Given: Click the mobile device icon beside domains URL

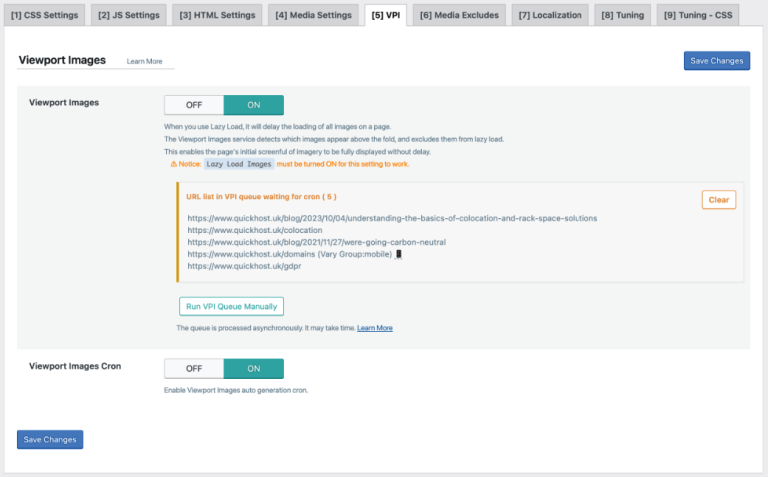Looking at the screenshot, I should (399, 254).
